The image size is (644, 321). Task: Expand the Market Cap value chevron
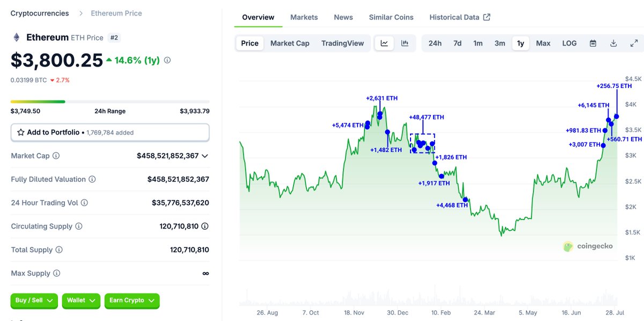click(204, 156)
